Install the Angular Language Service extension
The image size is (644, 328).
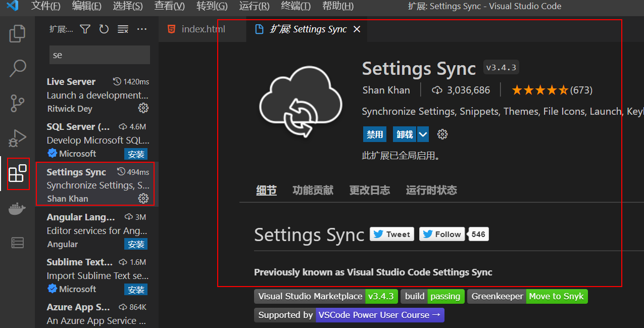click(136, 245)
